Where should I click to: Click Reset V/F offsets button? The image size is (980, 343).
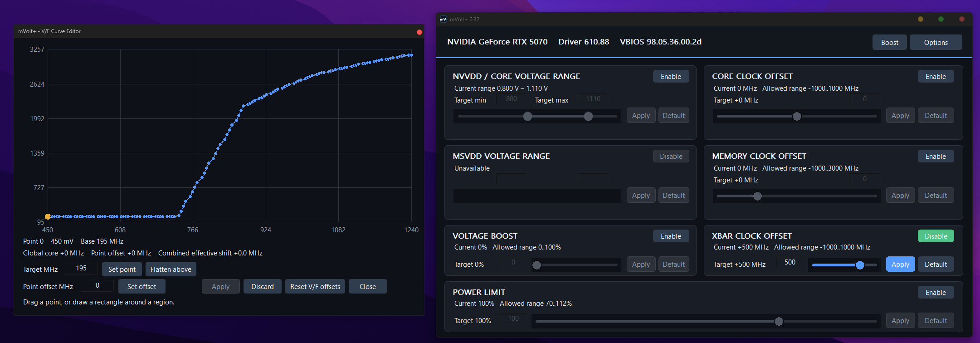coord(315,287)
